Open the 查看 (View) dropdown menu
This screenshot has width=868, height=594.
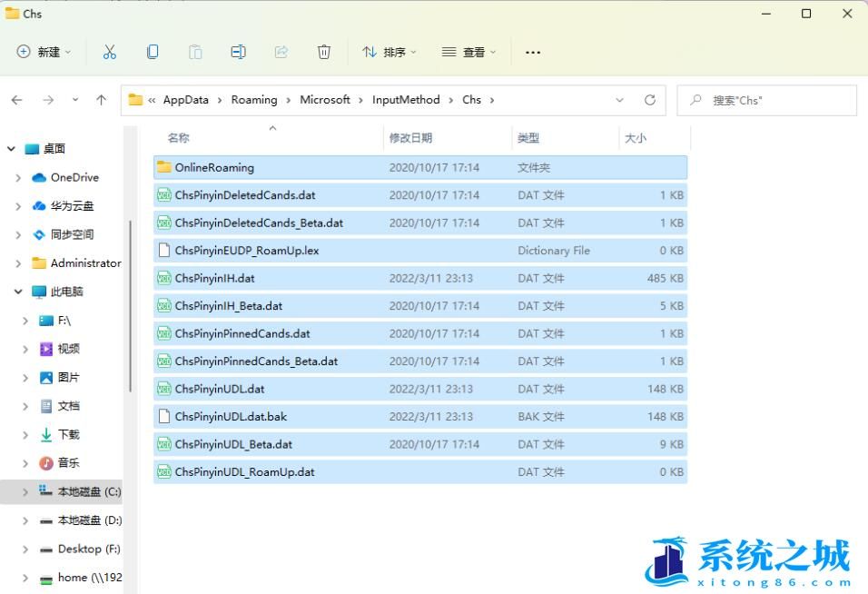coord(469,52)
